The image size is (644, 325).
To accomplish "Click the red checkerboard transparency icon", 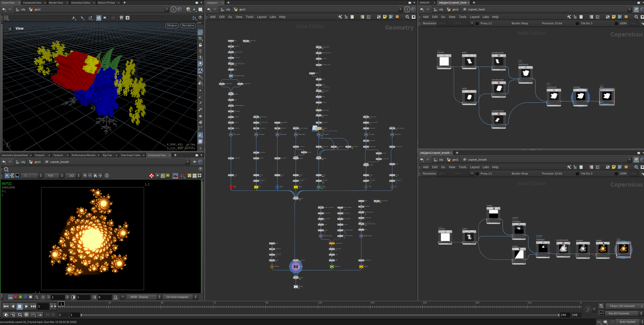I will click(151, 176).
